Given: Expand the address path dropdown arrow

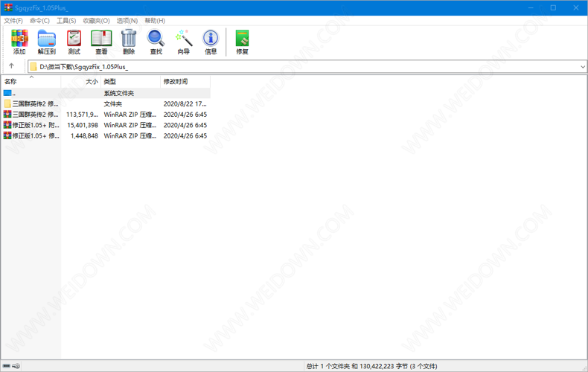Looking at the screenshot, I should click(583, 67).
